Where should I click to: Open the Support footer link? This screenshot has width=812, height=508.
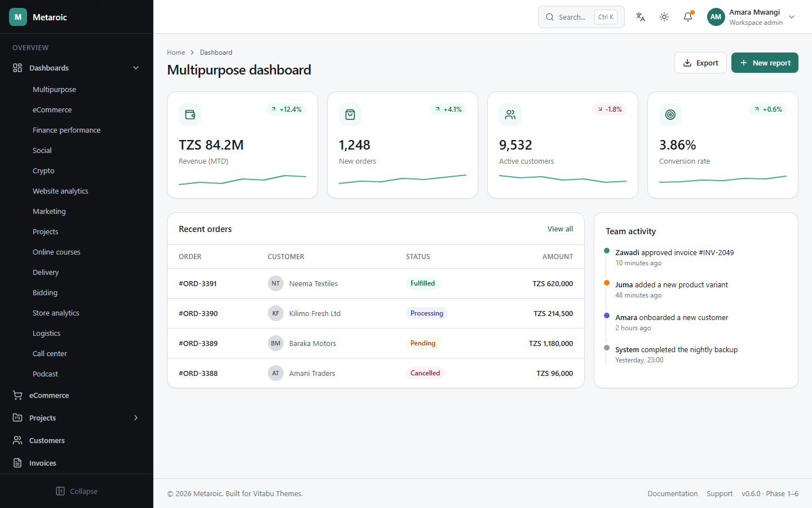pos(720,493)
